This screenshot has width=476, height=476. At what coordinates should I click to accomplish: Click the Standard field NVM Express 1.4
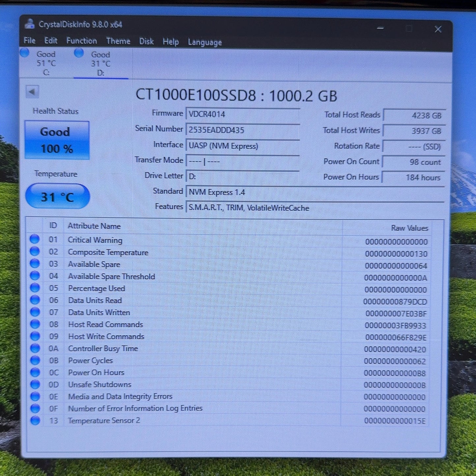coord(315,192)
